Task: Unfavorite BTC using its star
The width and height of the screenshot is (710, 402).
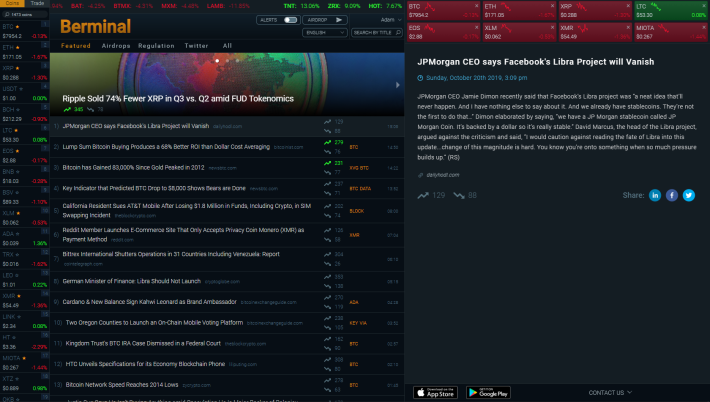Action: 18,27
